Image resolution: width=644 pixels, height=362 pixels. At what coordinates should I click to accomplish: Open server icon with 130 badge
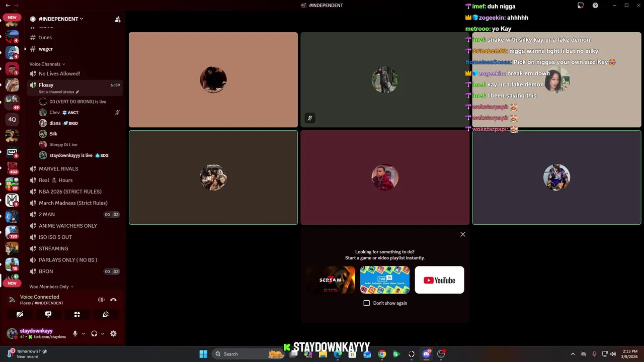(12, 232)
